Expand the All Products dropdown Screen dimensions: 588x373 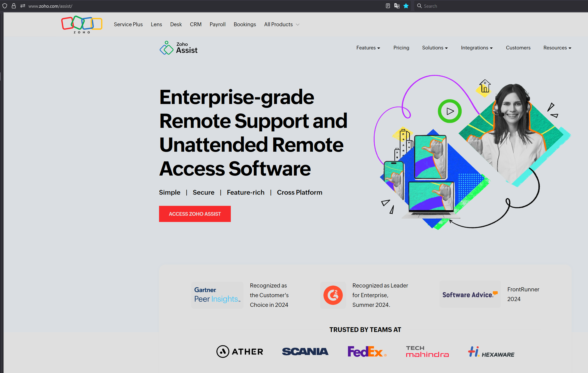(282, 24)
